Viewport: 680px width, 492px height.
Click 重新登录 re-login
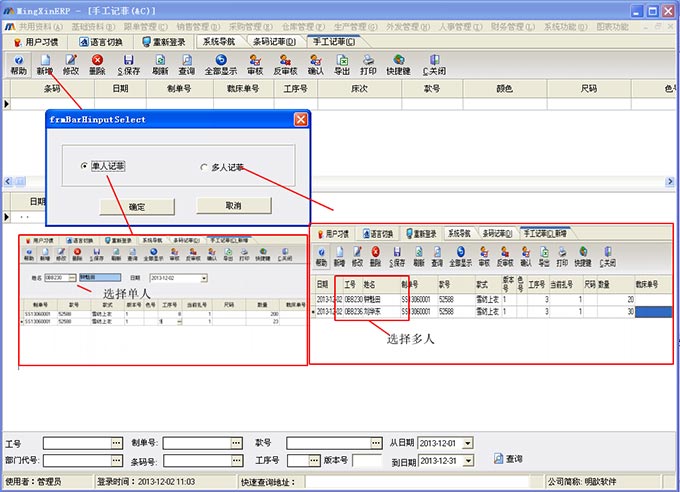[164, 42]
